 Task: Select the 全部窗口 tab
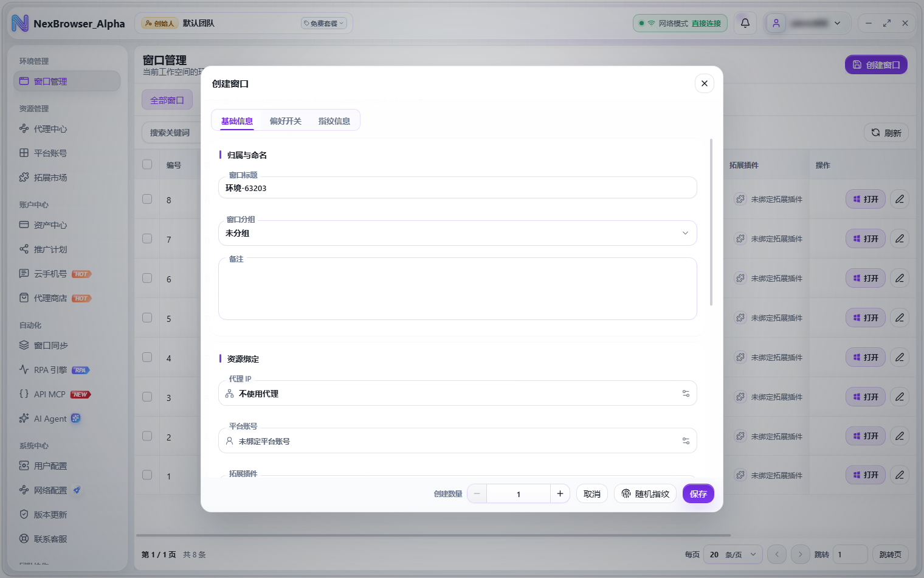click(167, 100)
